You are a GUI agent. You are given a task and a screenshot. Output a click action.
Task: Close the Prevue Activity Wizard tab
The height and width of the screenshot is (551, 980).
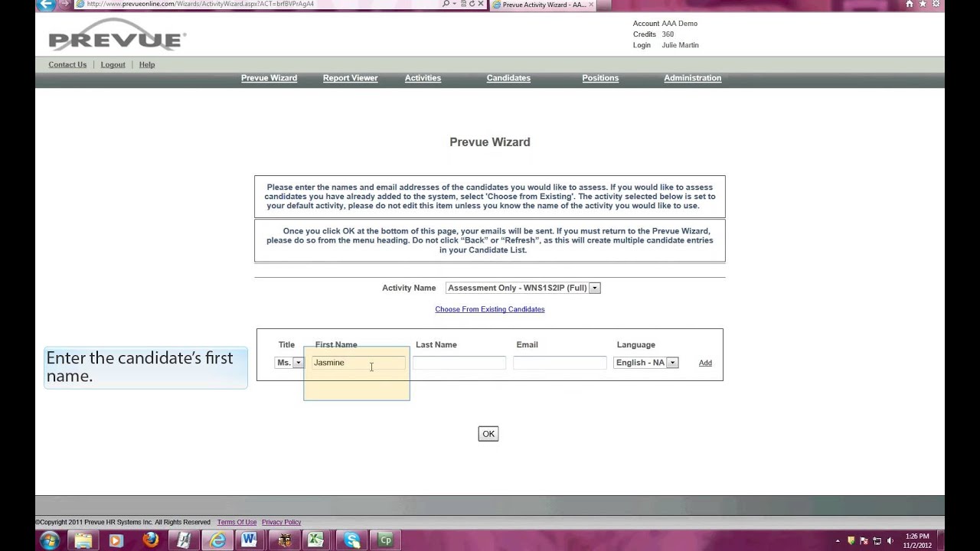pyautogui.click(x=591, y=5)
